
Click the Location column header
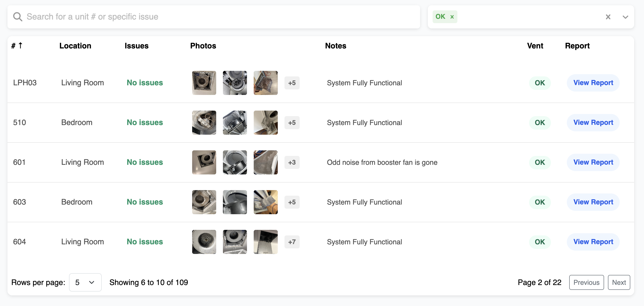point(75,46)
